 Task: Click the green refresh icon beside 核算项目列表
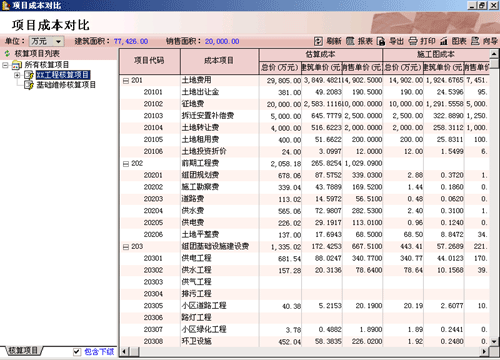(7, 53)
